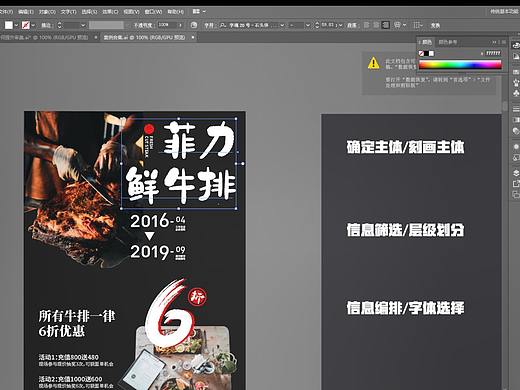Click the hex color value field

tap(493, 53)
